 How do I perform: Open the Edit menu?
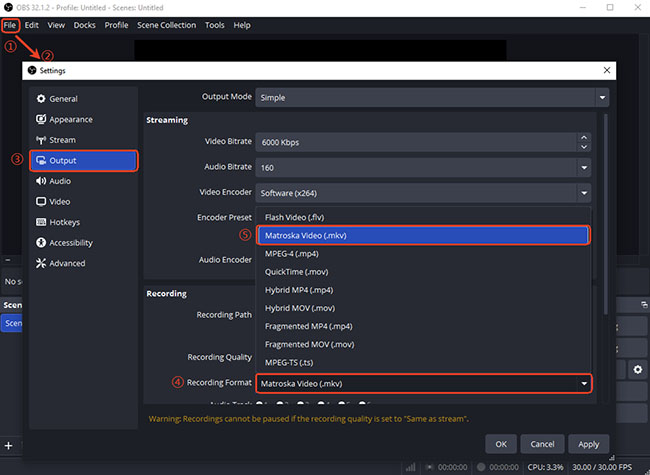(32, 25)
